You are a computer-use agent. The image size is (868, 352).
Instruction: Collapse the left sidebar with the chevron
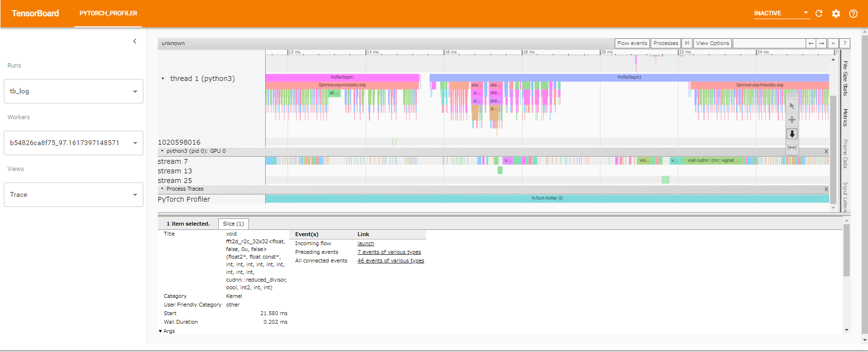135,41
